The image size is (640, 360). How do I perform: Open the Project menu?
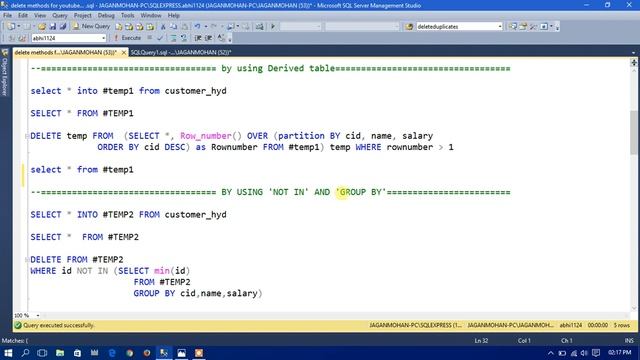pos(82,16)
